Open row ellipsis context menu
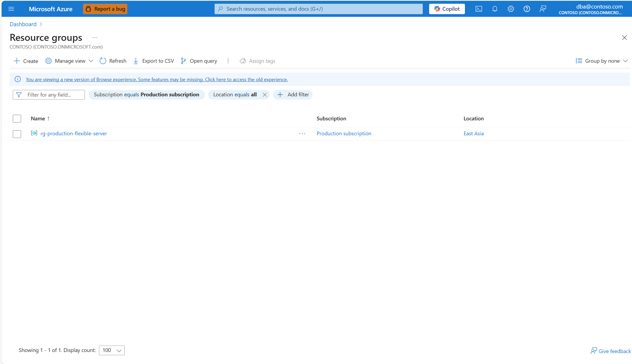Screen dimensions: 632x364 point(302,134)
